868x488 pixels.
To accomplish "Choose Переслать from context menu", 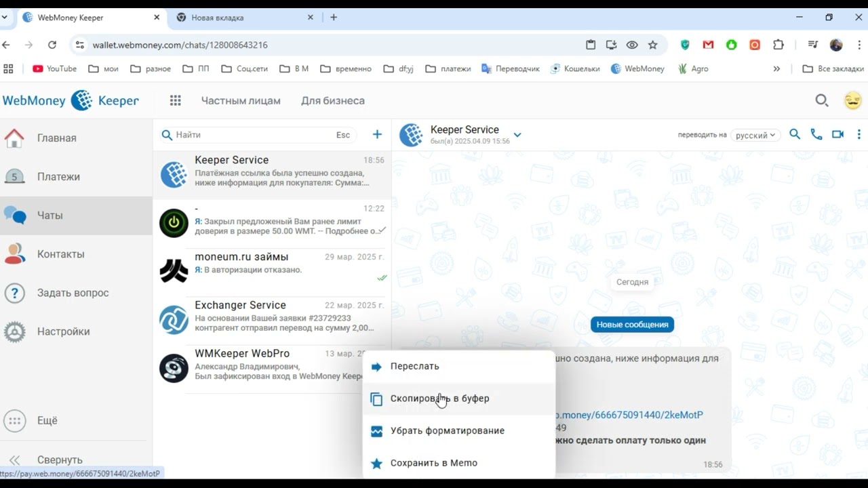I will coord(459,366).
